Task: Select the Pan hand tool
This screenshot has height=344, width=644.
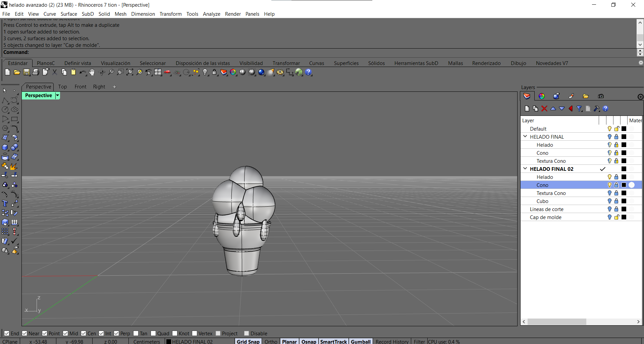Action: (92, 72)
